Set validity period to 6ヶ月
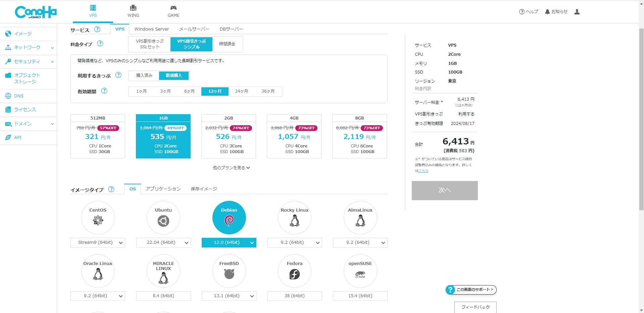 pyautogui.click(x=189, y=91)
